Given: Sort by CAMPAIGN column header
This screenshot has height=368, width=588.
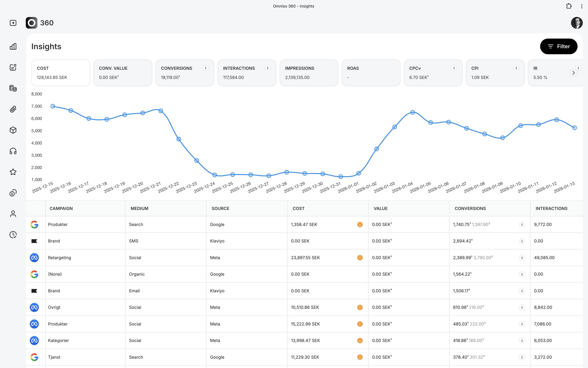Looking at the screenshot, I should click(61, 208).
